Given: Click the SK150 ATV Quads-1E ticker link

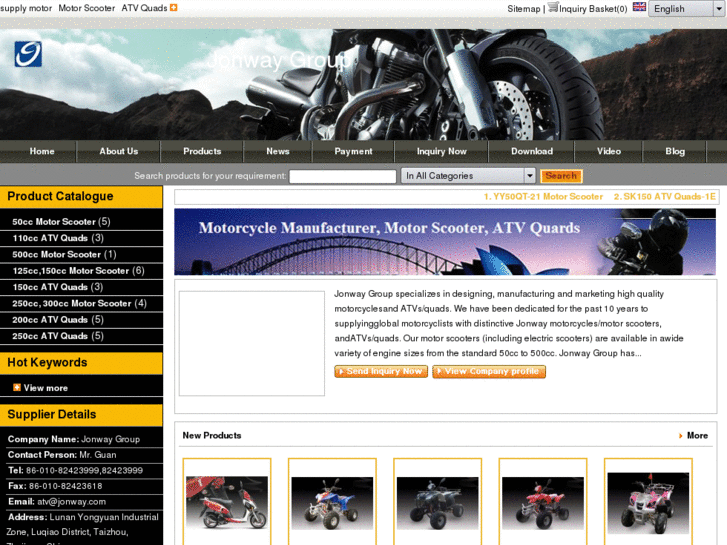Looking at the screenshot, I should click(x=665, y=197).
